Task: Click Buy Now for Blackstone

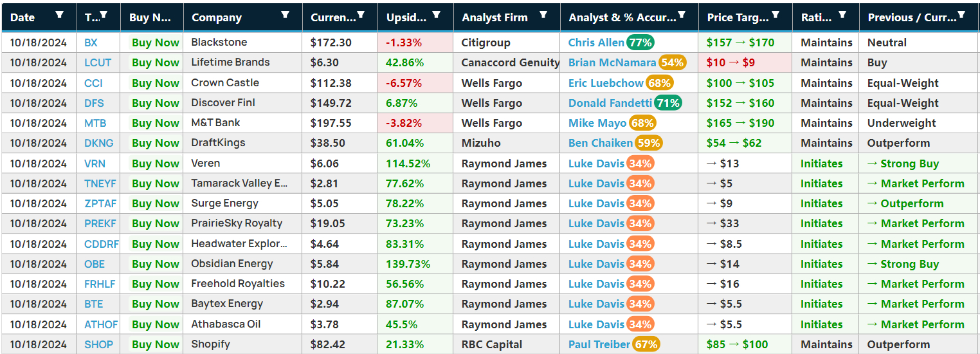Action: point(155,42)
